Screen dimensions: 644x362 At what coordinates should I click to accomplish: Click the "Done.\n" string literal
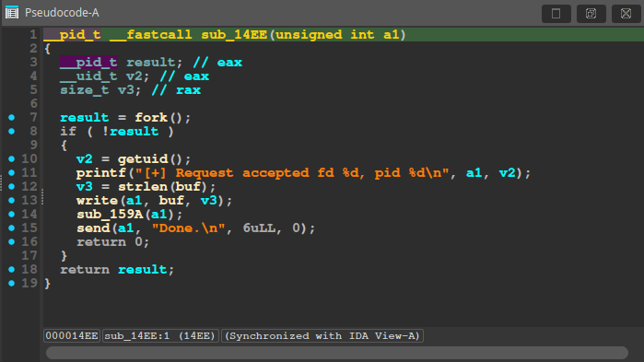pos(189,228)
